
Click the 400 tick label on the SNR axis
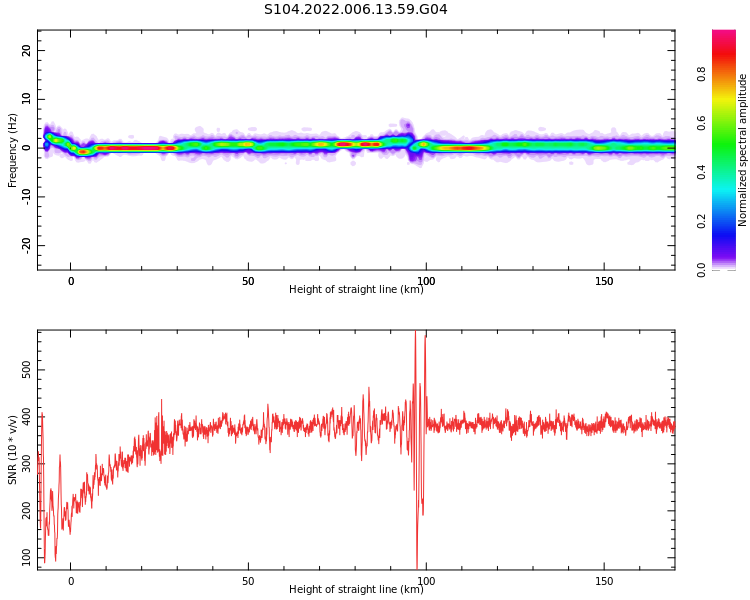tap(26, 417)
